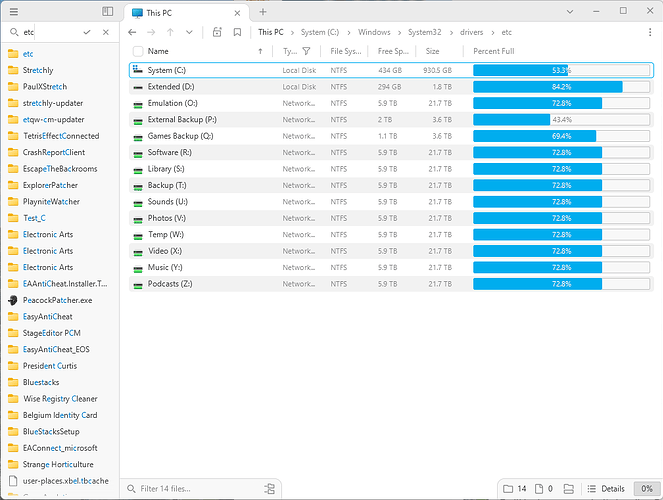Sort by File System column
Screen dimensions: 663x500
(345, 51)
